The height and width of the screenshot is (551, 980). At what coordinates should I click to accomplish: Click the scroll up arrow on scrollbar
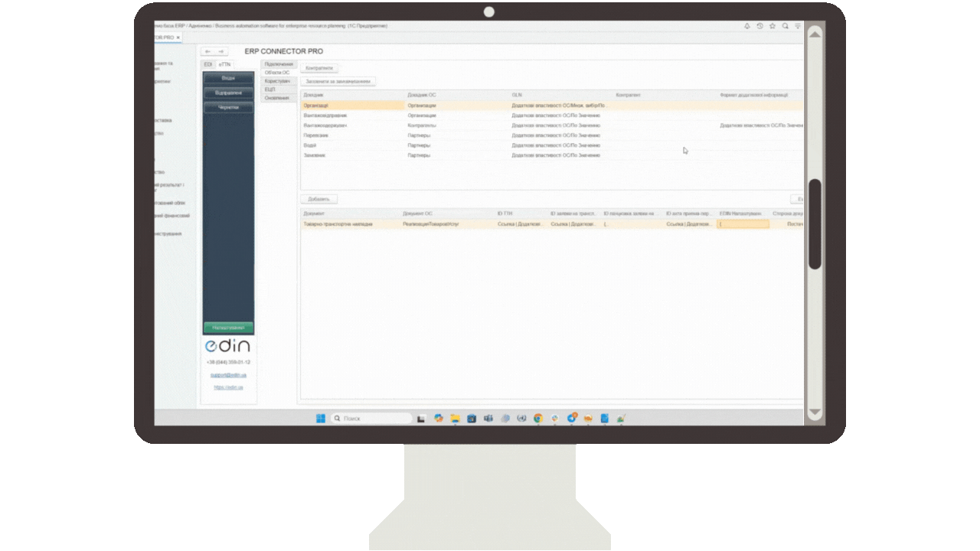tap(815, 34)
